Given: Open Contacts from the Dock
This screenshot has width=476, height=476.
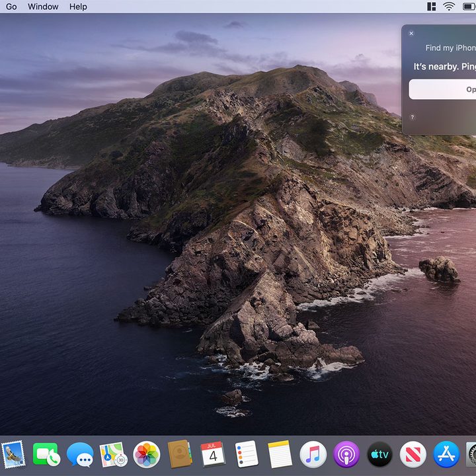Looking at the screenshot, I should click(x=180, y=454).
